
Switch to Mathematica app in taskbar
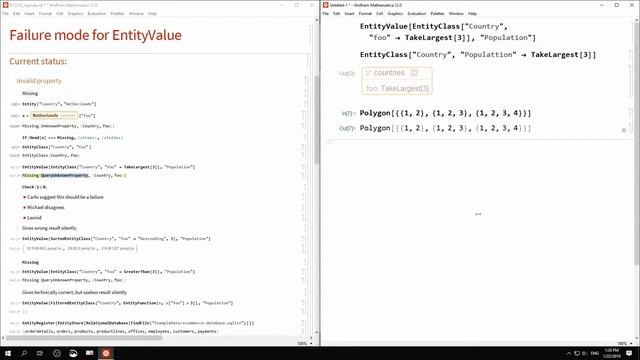click(x=106, y=353)
